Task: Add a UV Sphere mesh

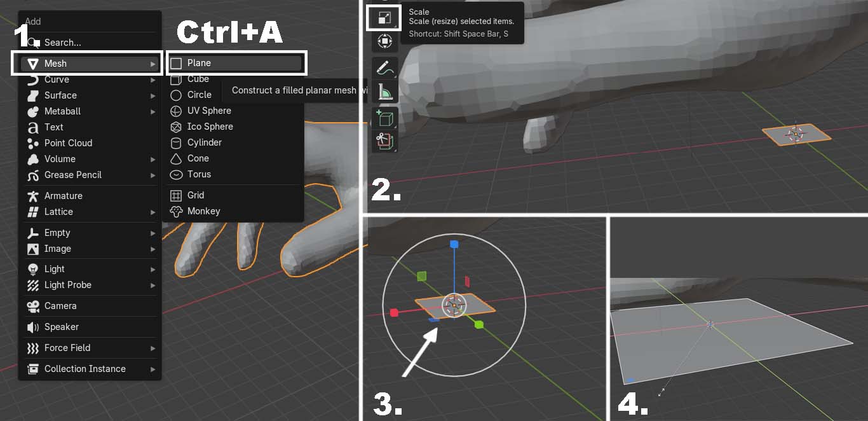Action: 209,111
